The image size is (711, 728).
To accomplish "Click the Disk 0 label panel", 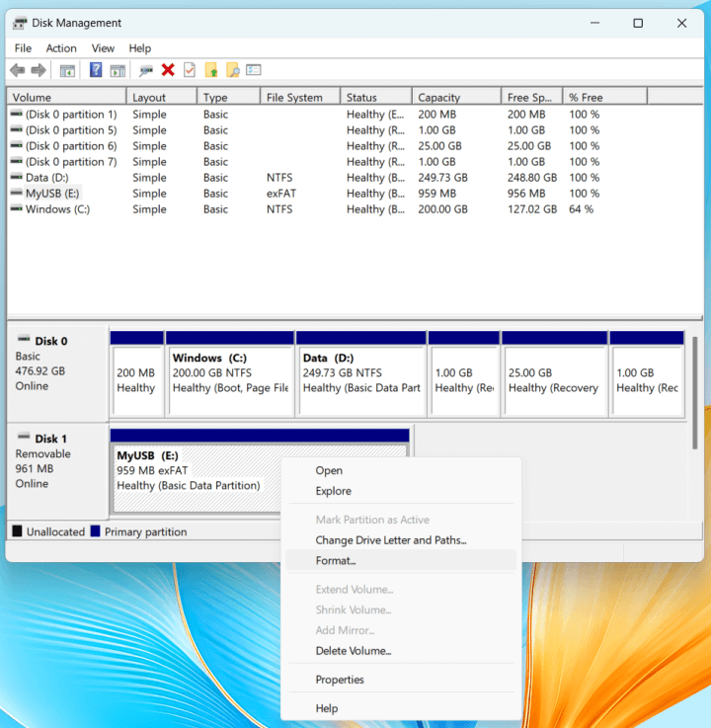I will [57, 370].
